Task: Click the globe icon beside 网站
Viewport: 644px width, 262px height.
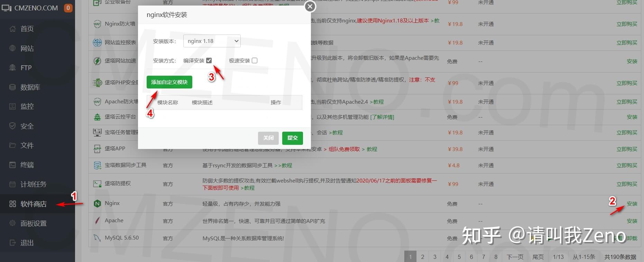Action: tap(12, 48)
